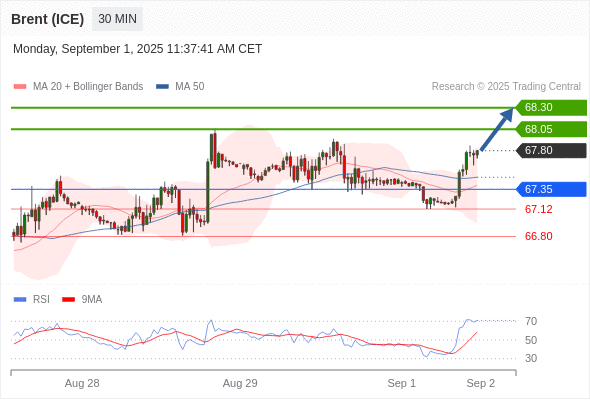Click the green 68.30 resistance price tag
The width and height of the screenshot is (590, 400).
(x=551, y=108)
